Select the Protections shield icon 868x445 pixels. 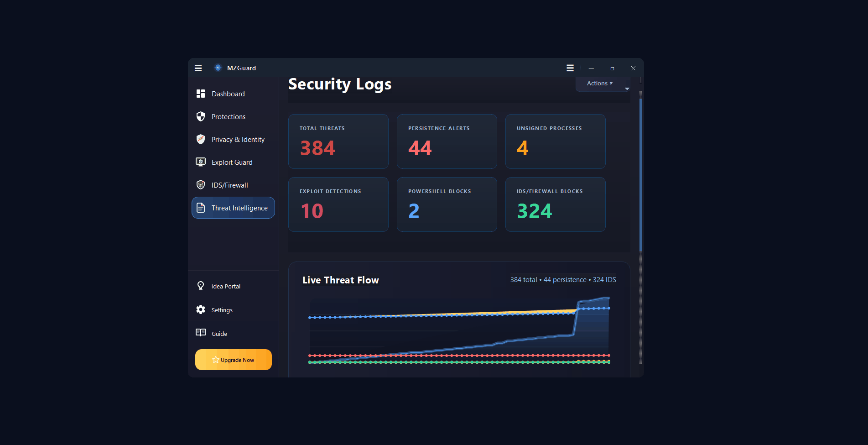point(201,116)
